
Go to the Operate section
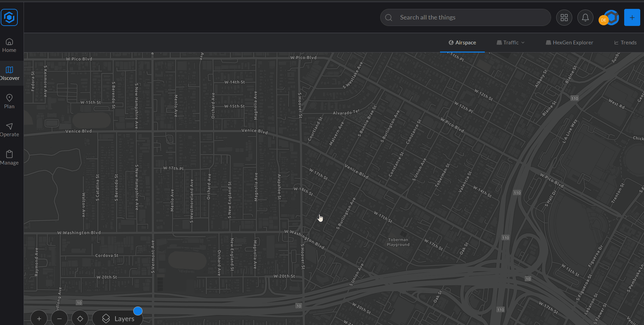tap(9, 130)
